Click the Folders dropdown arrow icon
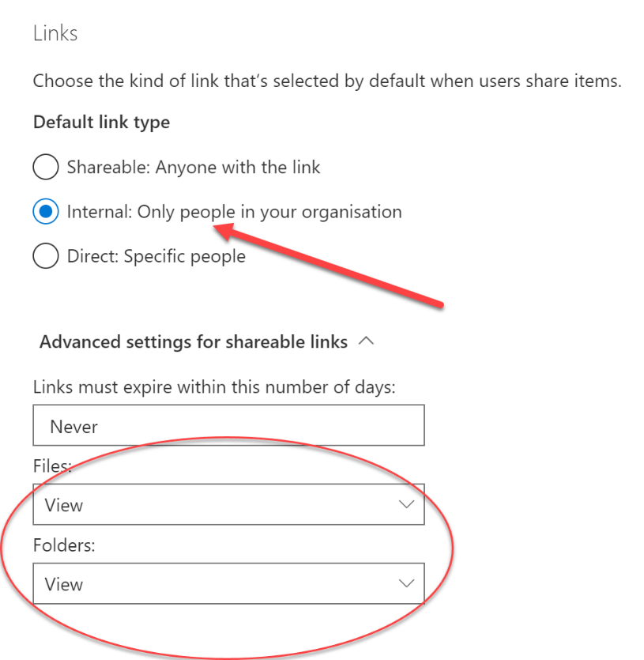 (406, 583)
